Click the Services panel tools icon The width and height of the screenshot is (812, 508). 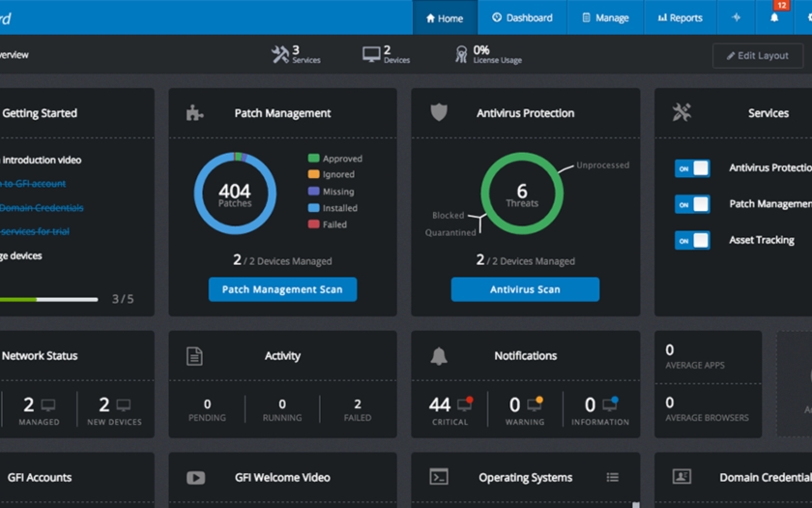click(x=681, y=112)
